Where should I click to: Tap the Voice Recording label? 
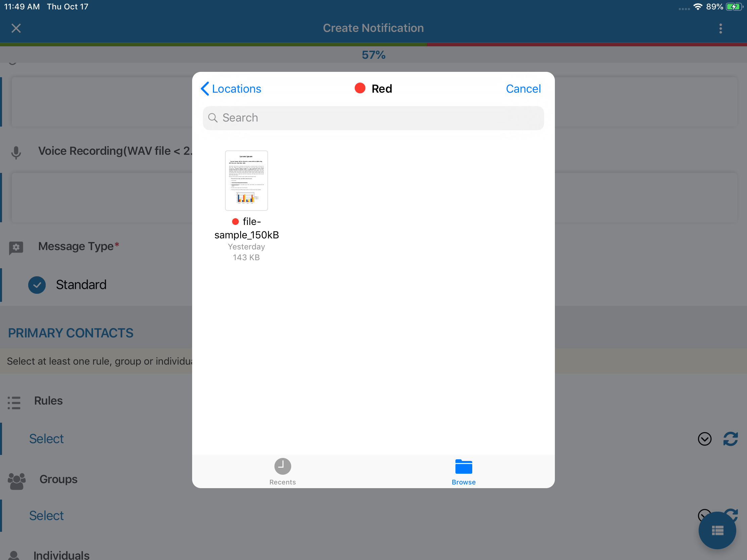115,151
